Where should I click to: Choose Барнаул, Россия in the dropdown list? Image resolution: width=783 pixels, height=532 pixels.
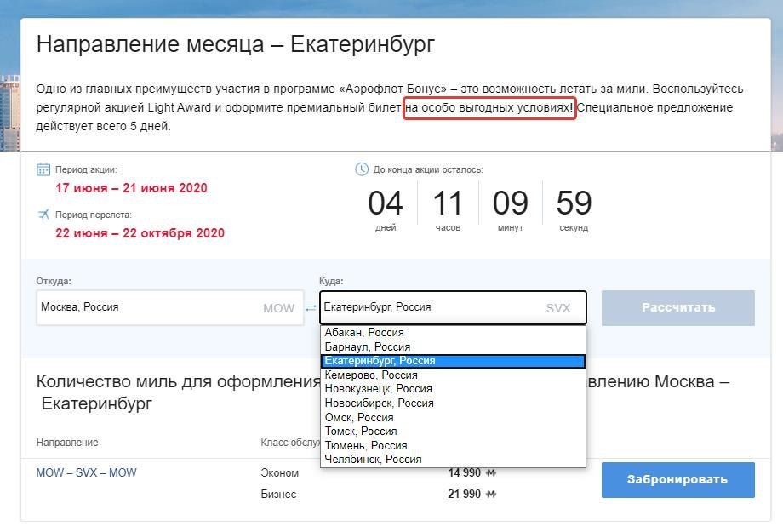pos(453,346)
